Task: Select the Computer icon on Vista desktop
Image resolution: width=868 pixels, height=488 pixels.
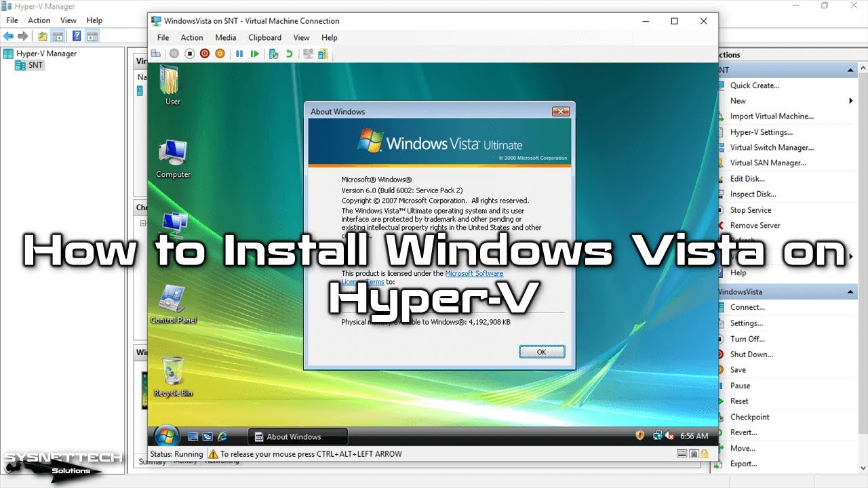Action: (x=173, y=159)
